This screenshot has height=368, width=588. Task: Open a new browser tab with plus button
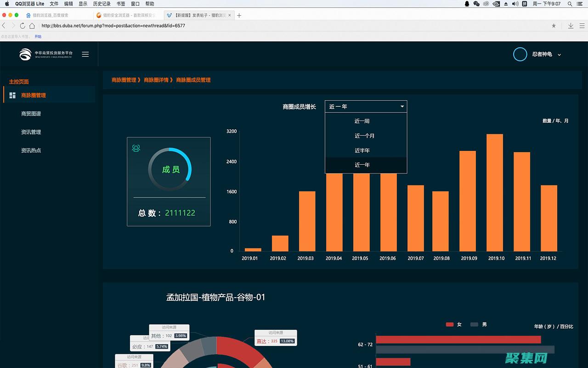pos(239,15)
